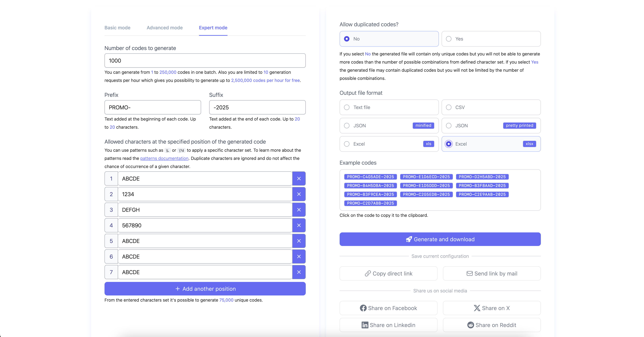Select Yes for allow duplicated codes
This screenshot has height=337, width=644.
(x=449, y=39)
